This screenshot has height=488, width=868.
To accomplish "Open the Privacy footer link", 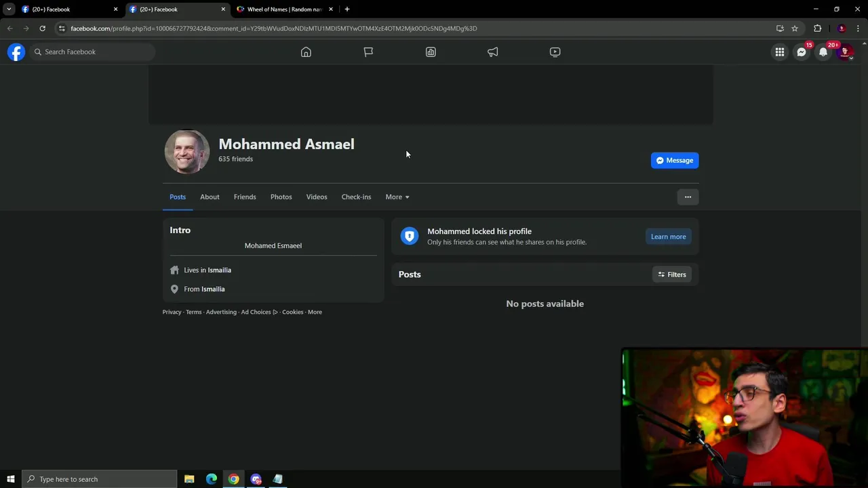I will 172,312.
